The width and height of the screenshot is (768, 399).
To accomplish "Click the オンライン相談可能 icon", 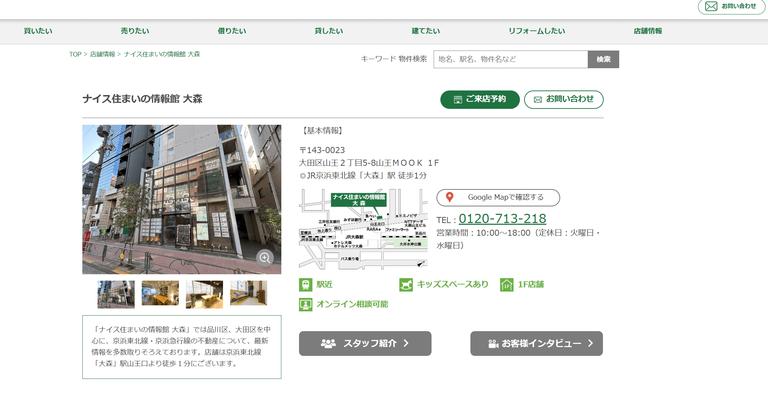I will pyautogui.click(x=306, y=305).
